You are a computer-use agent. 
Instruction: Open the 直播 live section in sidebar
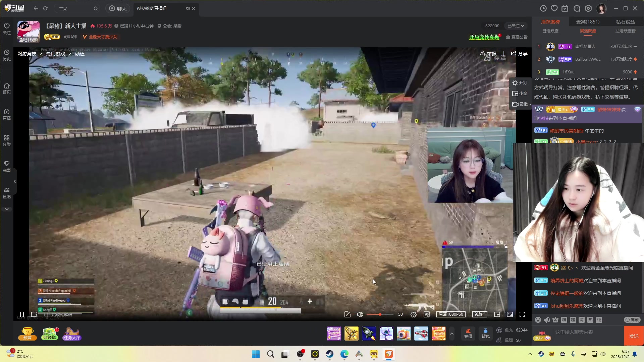[x=7, y=115]
